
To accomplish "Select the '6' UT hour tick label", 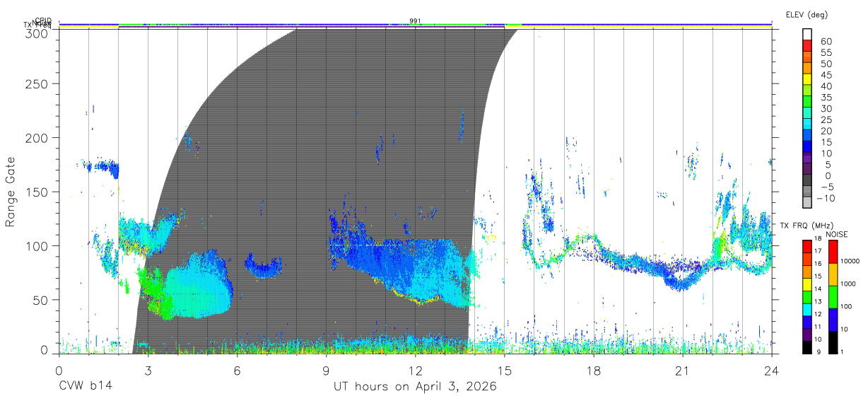I will coord(237,371).
